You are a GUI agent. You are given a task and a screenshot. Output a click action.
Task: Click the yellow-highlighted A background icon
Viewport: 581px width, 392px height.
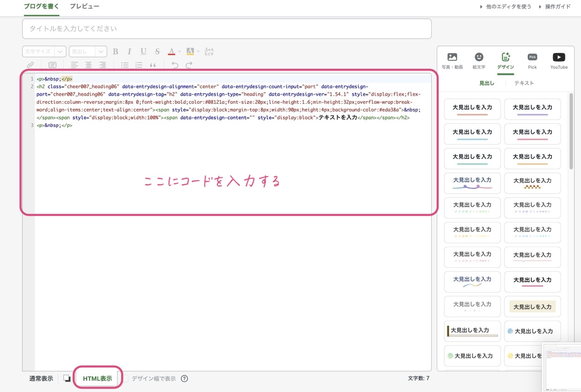click(190, 51)
